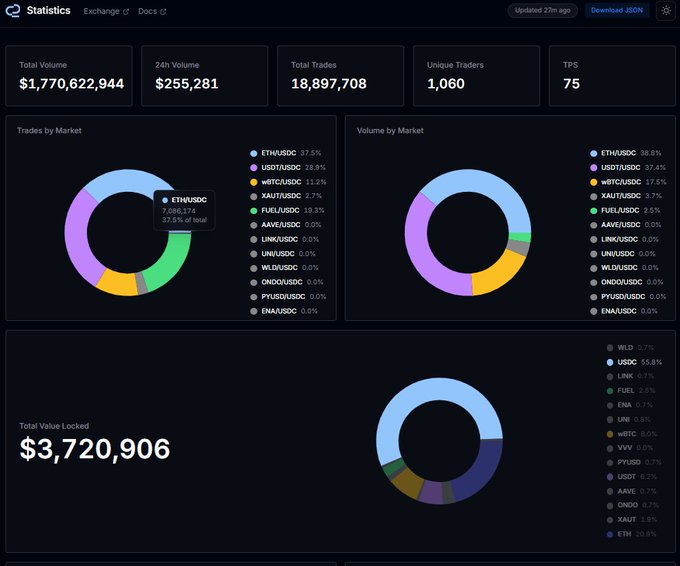Toggle USDC in Total Value Locked legend
The width and height of the screenshot is (680, 566).
pyautogui.click(x=634, y=362)
